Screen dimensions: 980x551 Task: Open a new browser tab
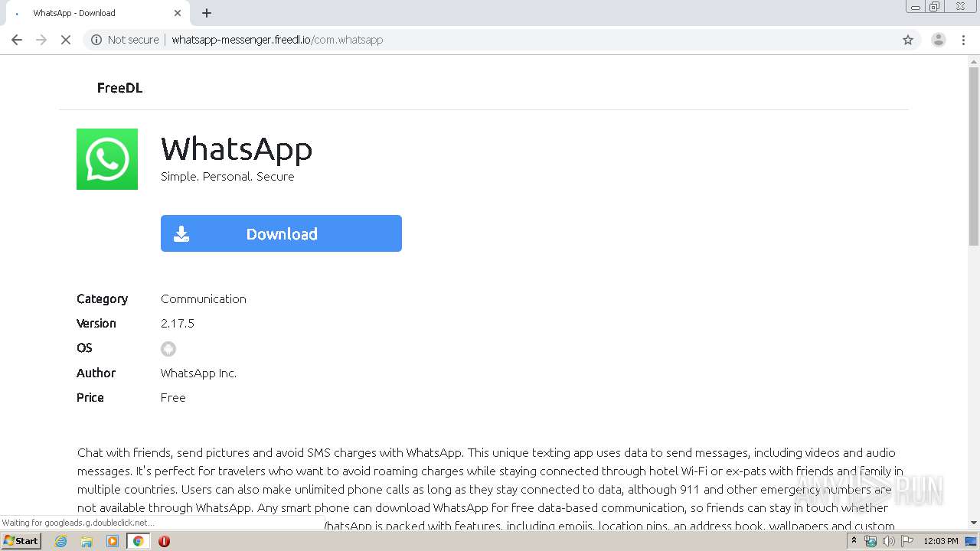(207, 13)
